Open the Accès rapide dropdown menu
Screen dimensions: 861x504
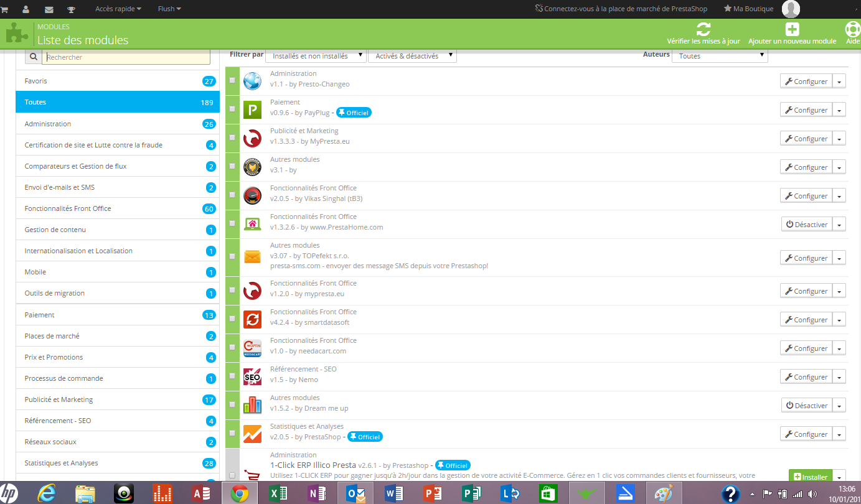118,9
